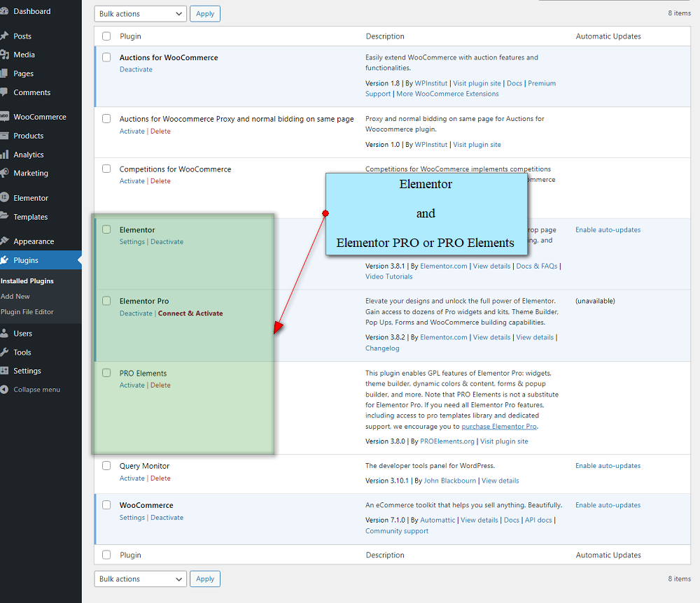This screenshot has width=700, height=603.
Task: Open the Elementor sidebar menu
Action: click(x=31, y=198)
